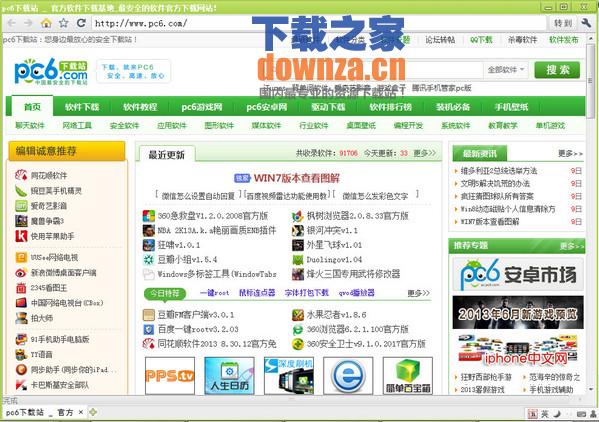Image resolution: width=599 pixels, height=422 pixels.
Task: Open the 单机游戏 category link
Action: click(x=550, y=125)
